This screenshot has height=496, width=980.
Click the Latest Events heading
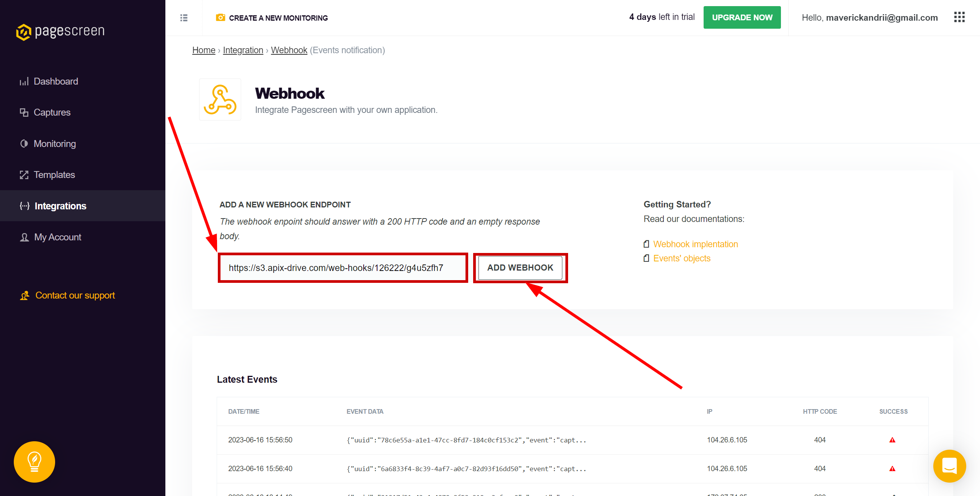(x=247, y=379)
